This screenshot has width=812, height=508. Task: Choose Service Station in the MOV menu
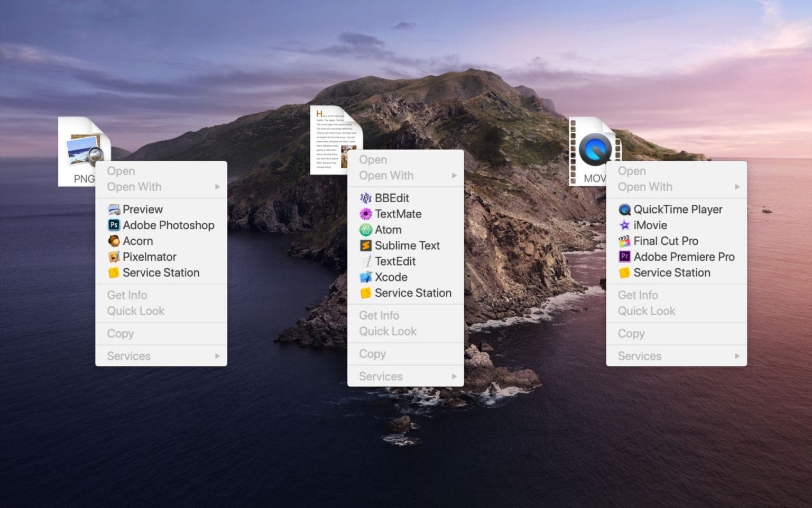pos(671,273)
